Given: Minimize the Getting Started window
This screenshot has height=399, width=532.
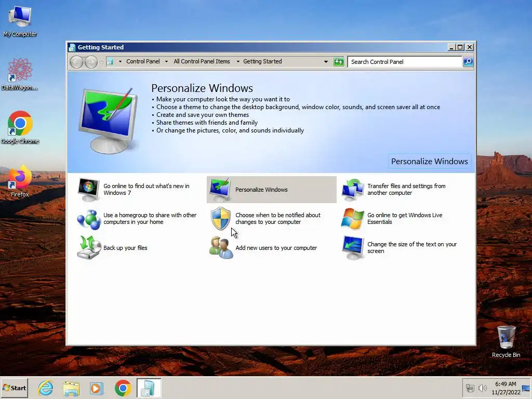Looking at the screenshot, I should 451,47.
